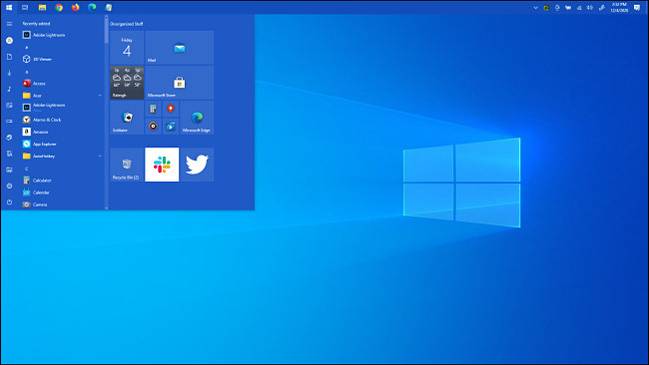The image size is (649, 365).
Task: Click the user account icon in Start rail
Action: click(9, 41)
